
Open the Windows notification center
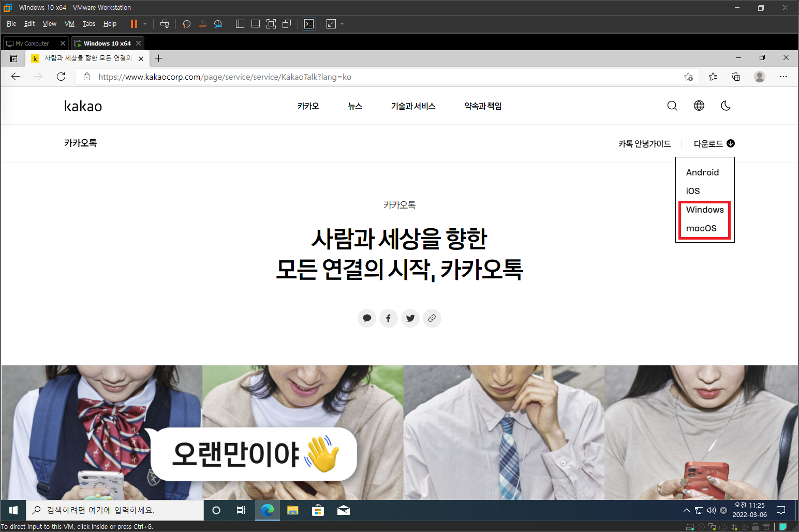point(781,510)
